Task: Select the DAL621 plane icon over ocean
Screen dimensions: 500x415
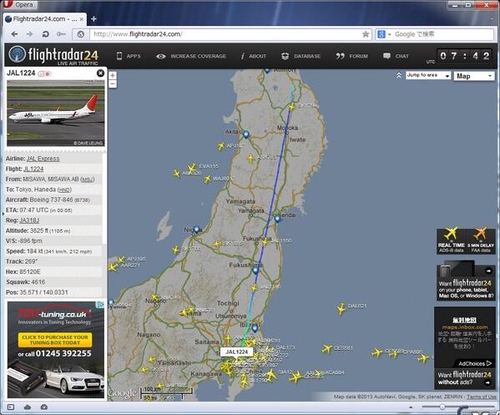Action: [341, 309]
